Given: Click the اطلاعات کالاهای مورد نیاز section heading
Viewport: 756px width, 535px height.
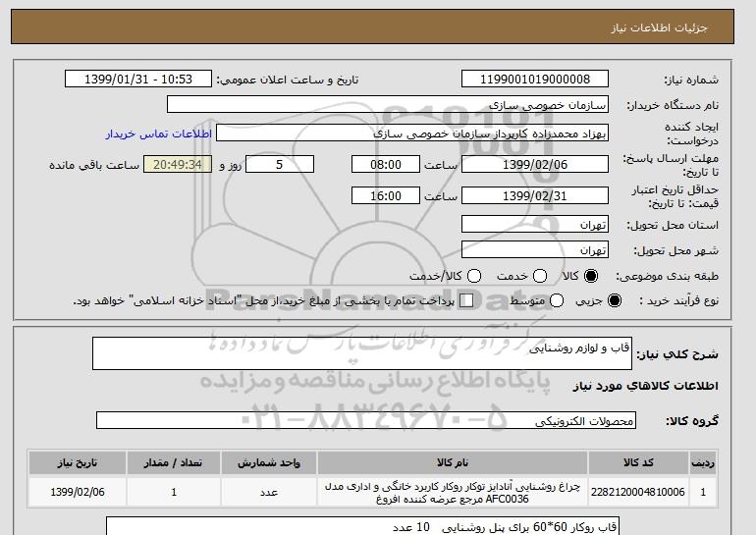Looking at the screenshot, I should click(646, 386).
